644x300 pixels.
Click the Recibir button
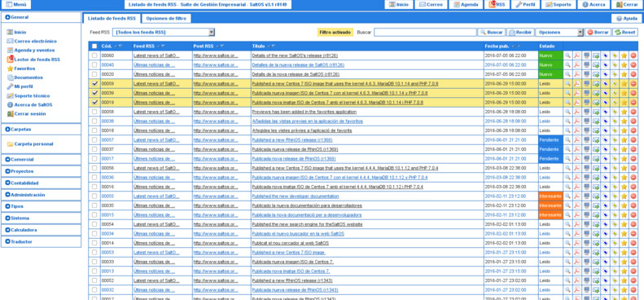520,32
